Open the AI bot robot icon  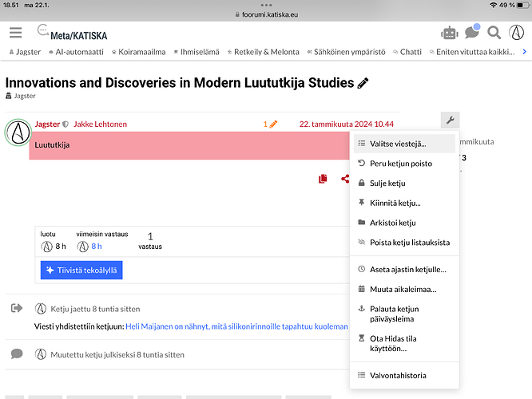(x=450, y=34)
